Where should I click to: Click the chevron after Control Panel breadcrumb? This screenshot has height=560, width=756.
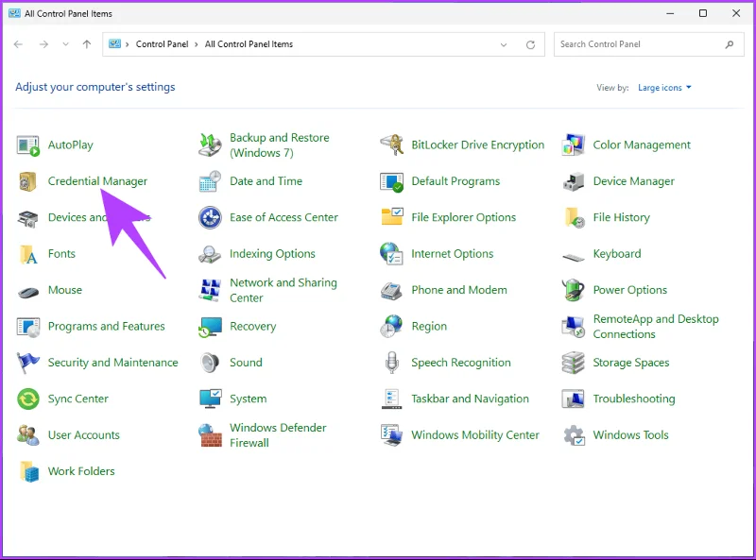[197, 44]
